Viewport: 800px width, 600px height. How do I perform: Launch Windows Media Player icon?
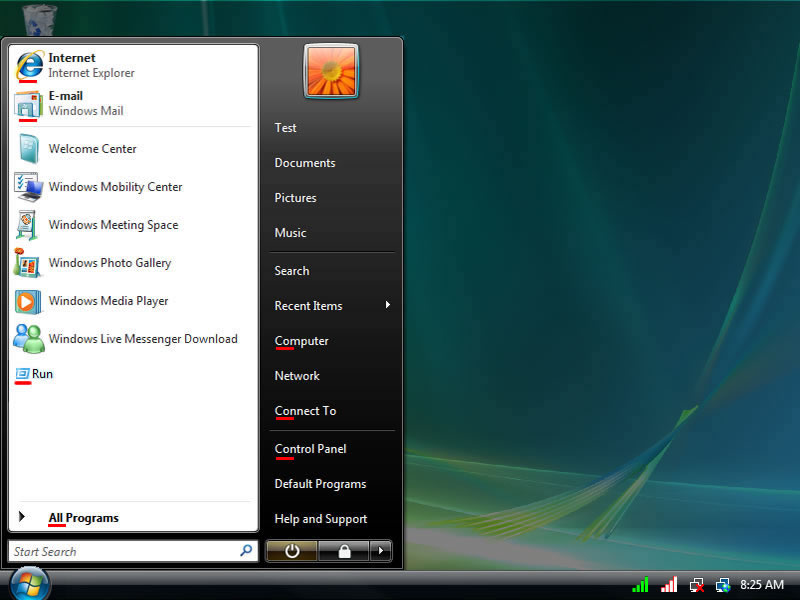(29, 301)
